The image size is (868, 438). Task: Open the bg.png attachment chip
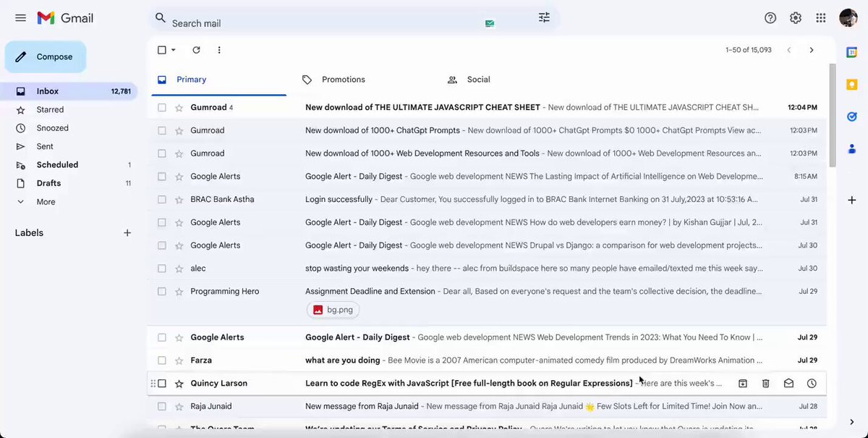pyautogui.click(x=333, y=310)
